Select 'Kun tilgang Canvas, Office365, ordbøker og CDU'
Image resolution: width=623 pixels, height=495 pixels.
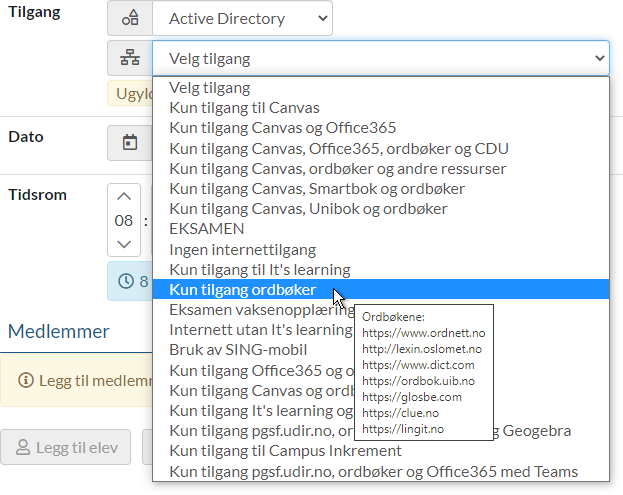coord(339,148)
